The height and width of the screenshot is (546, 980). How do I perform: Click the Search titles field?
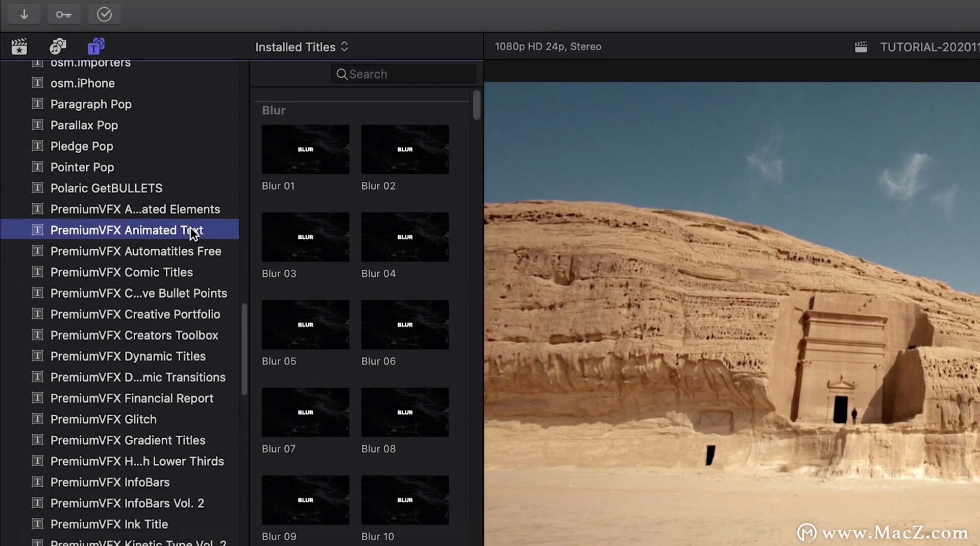403,74
